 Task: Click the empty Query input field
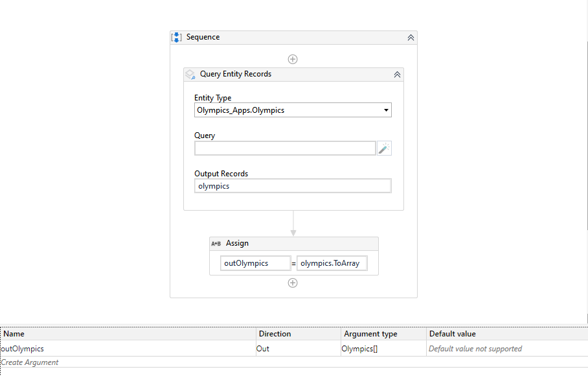(285, 148)
